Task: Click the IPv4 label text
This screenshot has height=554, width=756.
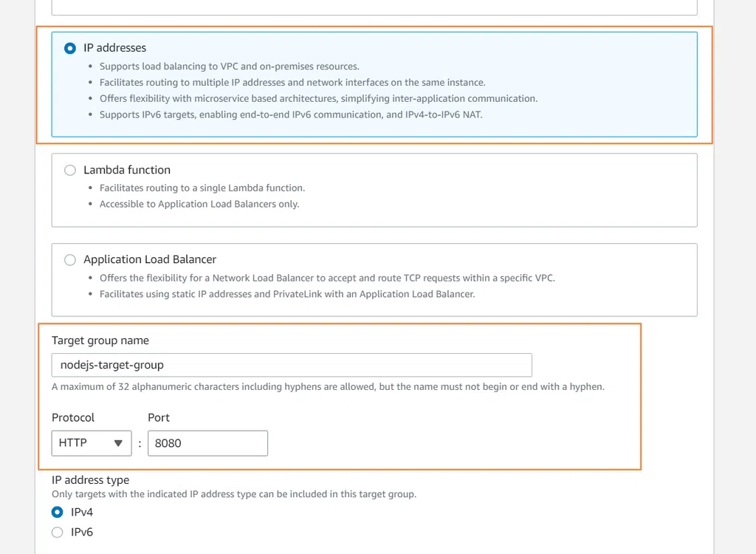Action: point(82,512)
